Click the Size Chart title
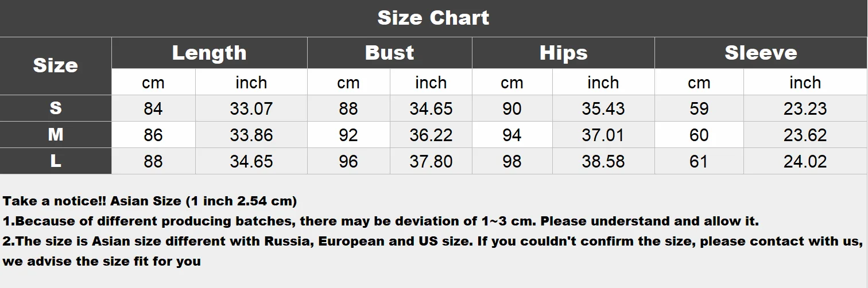The width and height of the screenshot is (868, 288). 433,18
